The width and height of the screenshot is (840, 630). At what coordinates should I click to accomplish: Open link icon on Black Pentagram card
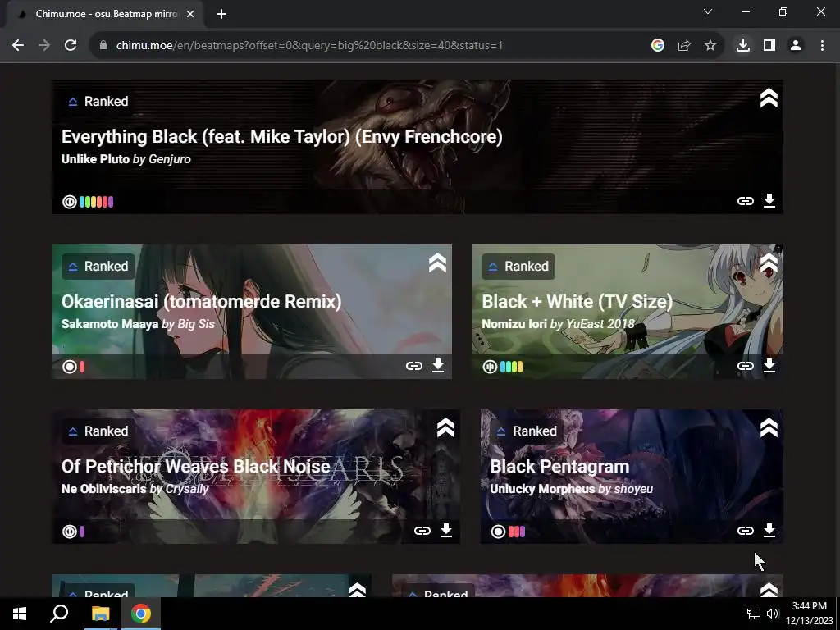[x=745, y=531]
